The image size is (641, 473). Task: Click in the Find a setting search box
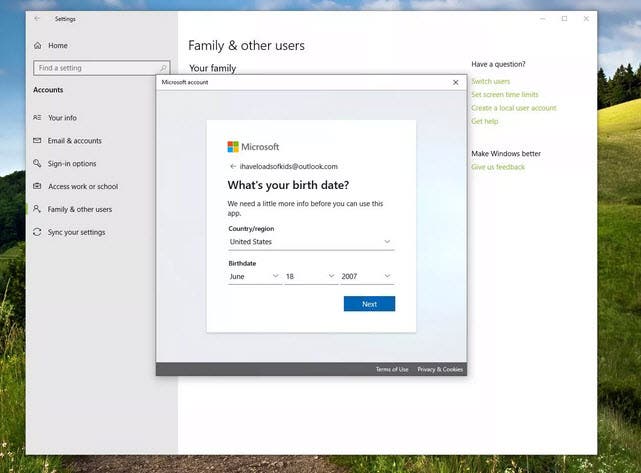(102, 68)
